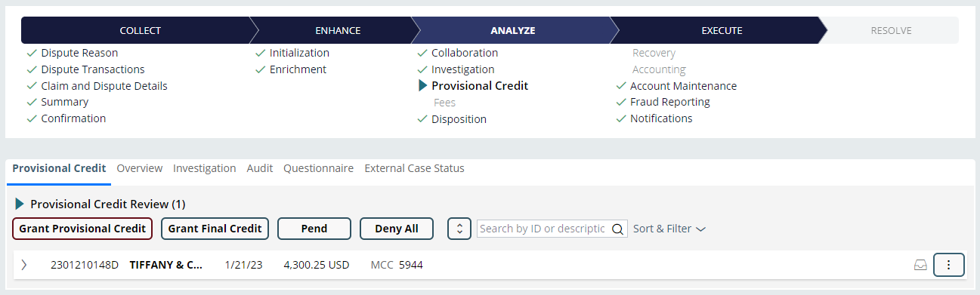Viewport: 980px width, 295px height.
Task: Switch to the Audit tab
Action: (x=260, y=168)
